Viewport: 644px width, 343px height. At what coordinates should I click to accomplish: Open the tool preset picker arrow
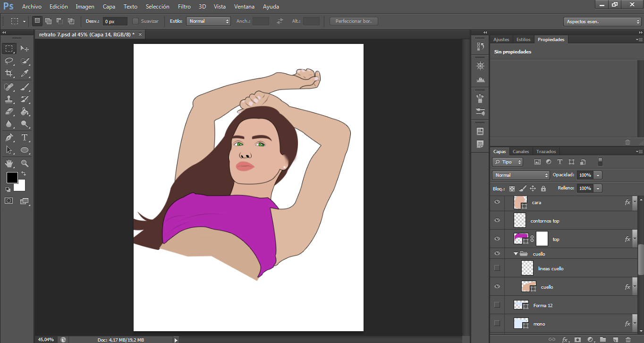coord(24,21)
